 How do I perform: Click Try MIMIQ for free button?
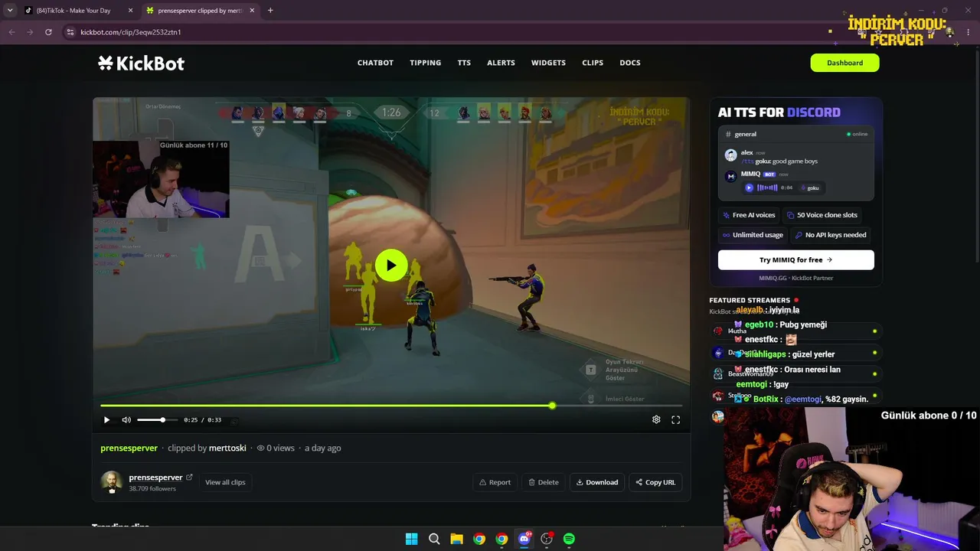click(796, 259)
